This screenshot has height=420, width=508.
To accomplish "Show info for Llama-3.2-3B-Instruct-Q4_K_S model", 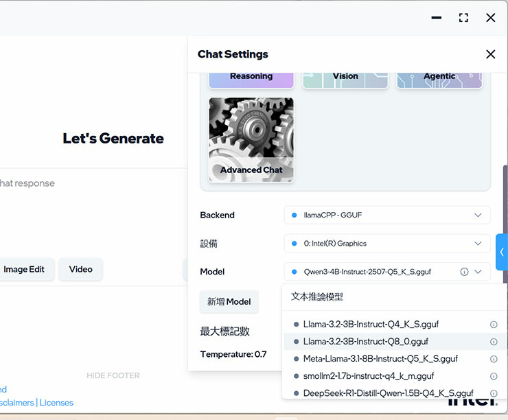I will click(x=494, y=325).
